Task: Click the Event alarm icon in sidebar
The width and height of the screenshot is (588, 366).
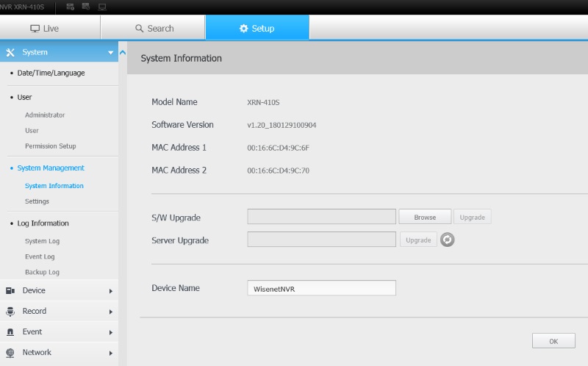Action: tap(10, 332)
